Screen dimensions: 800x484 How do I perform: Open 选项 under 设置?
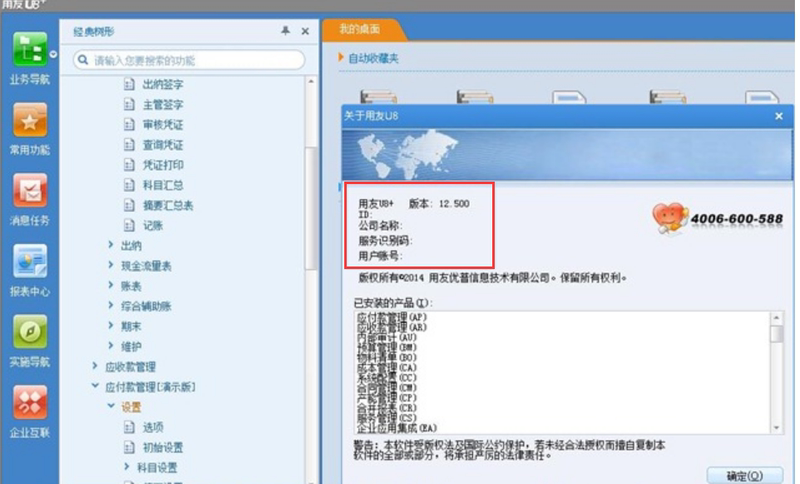coord(152,427)
